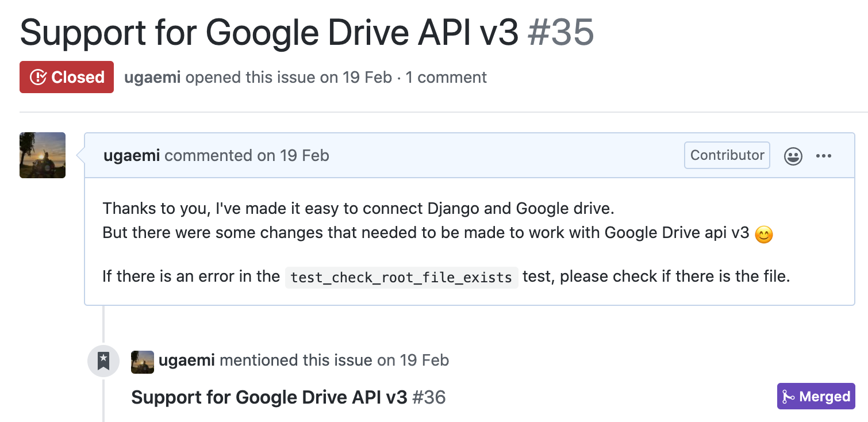Click 'please check if there is the file' text

click(675, 276)
